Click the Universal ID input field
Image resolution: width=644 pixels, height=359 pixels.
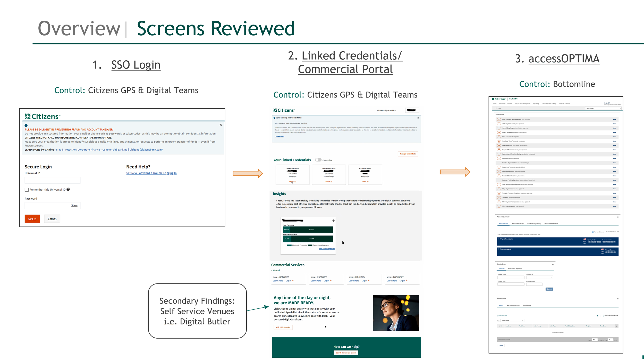click(x=52, y=180)
